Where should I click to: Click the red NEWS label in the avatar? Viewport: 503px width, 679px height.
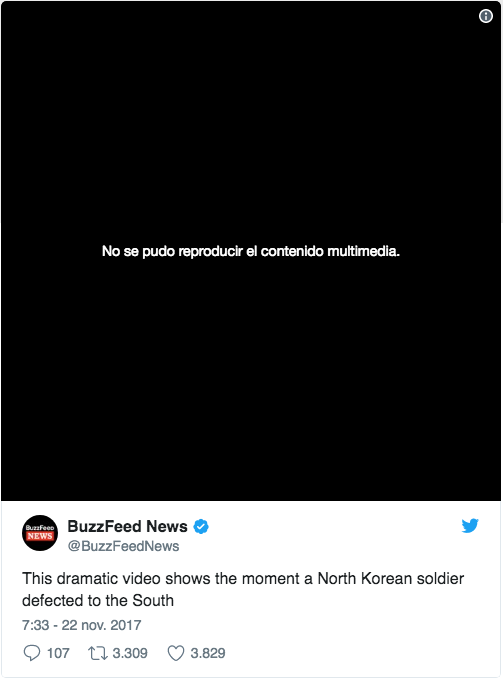[40, 536]
